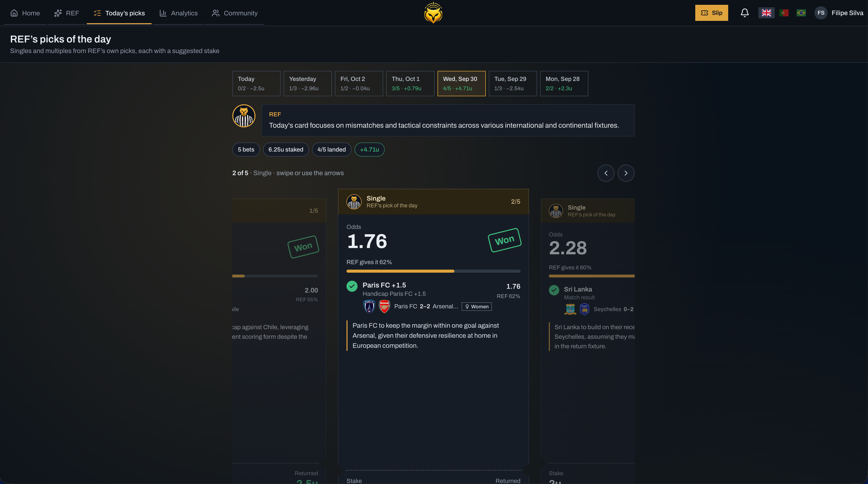Click green check next to Paris FC +1.5
The image size is (868, 484).
tap(352, 286)
